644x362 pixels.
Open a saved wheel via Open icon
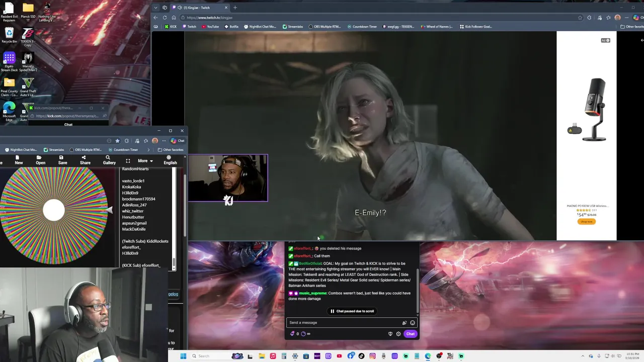pos(40,160)
